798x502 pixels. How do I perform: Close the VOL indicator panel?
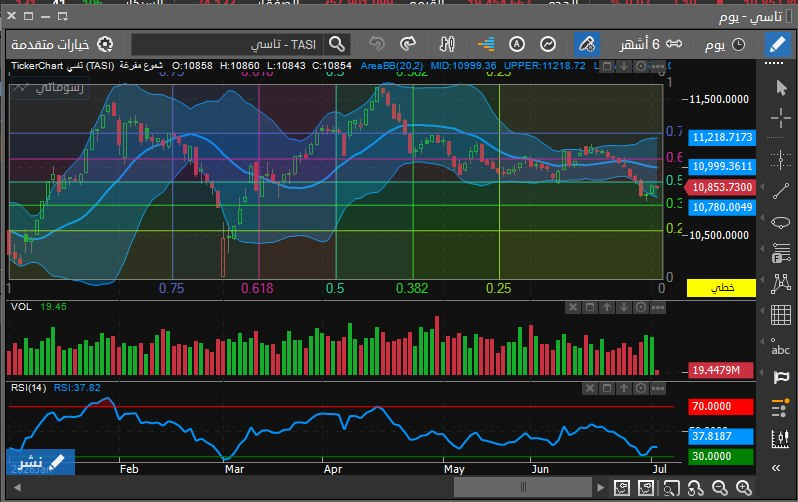tap(573, 307)
